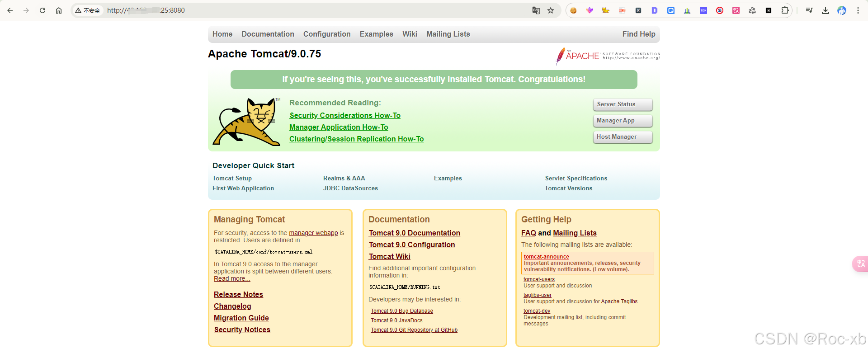Select Configuration in the top navigation
Image resolution: width=868 pixels, height=353 pixels.
[327, 34]
